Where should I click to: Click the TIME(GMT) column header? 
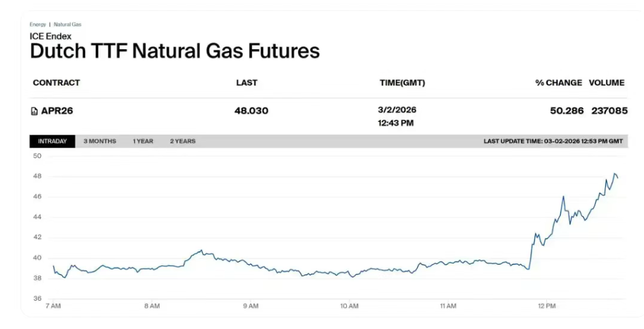tap(402, 83)
